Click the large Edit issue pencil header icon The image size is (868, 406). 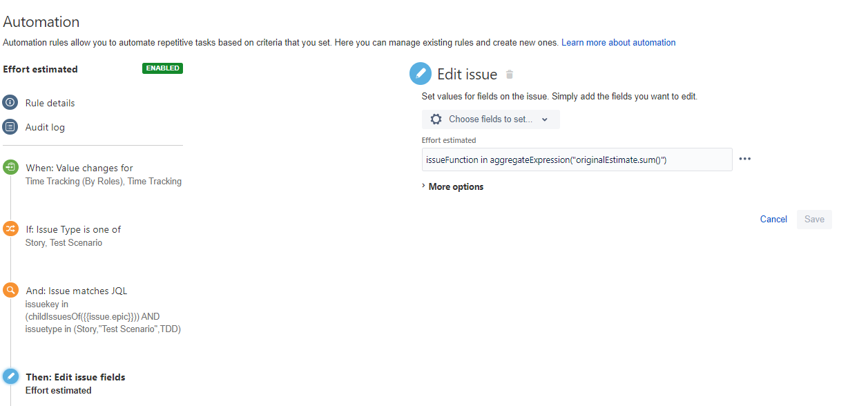click(x=421, y=74)
